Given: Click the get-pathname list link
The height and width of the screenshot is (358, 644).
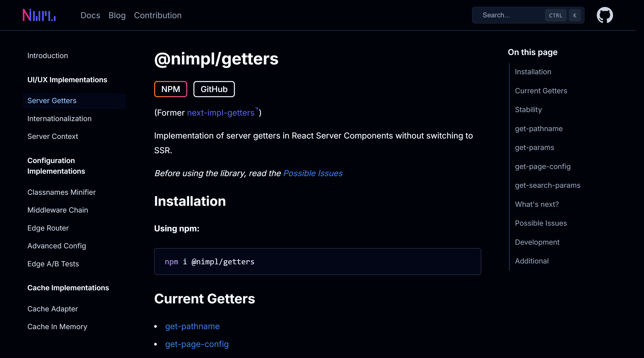Looking at the screenshot, I should 192,326.
